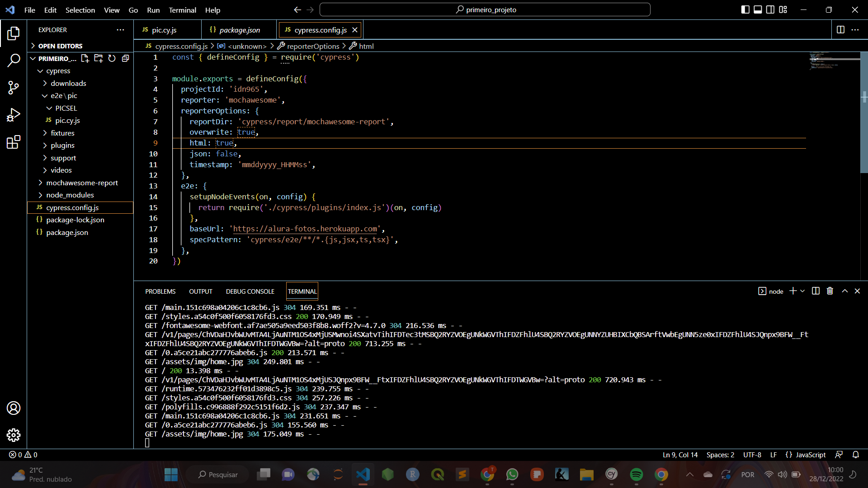Toggle primary side bar visibility
Image resolution: width=868 pixels, height=488 pixels.
745,9
